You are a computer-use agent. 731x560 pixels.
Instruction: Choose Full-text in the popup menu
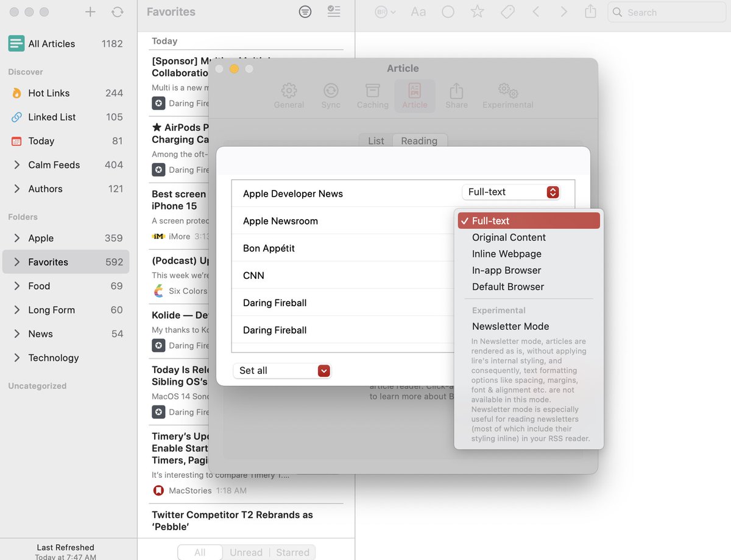tap(529, 221)
